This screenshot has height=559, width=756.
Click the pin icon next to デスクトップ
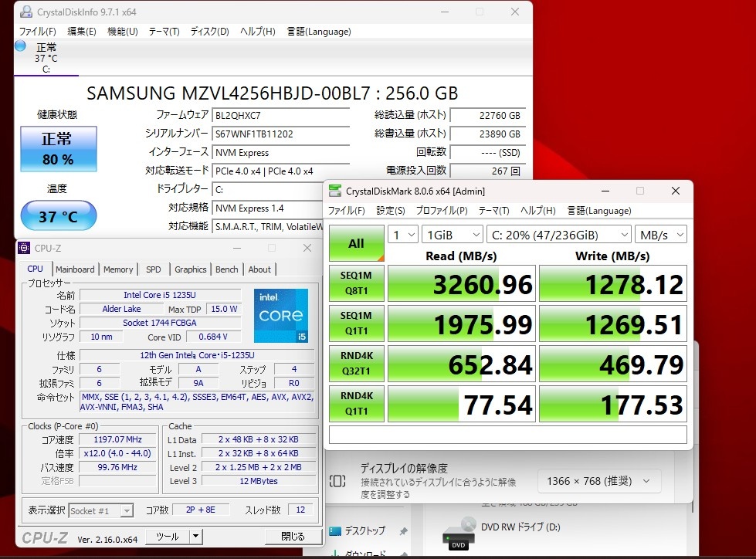click(x=403, y=531)
